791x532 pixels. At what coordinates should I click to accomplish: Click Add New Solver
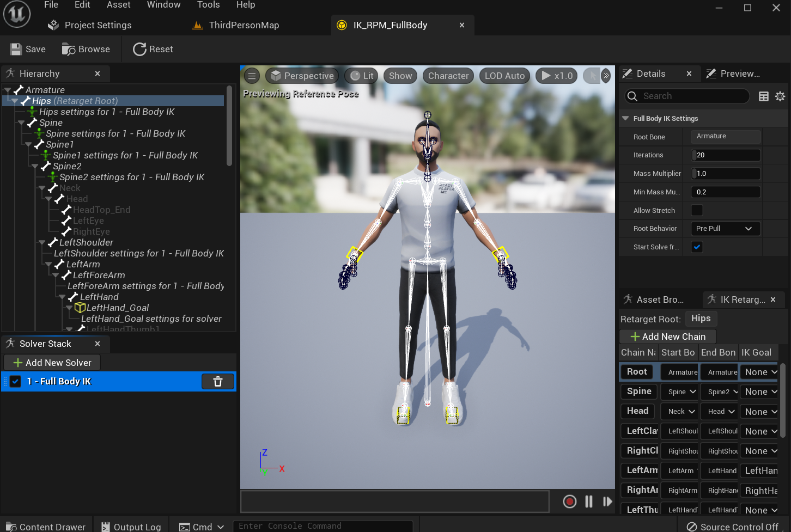click(51, 362)
